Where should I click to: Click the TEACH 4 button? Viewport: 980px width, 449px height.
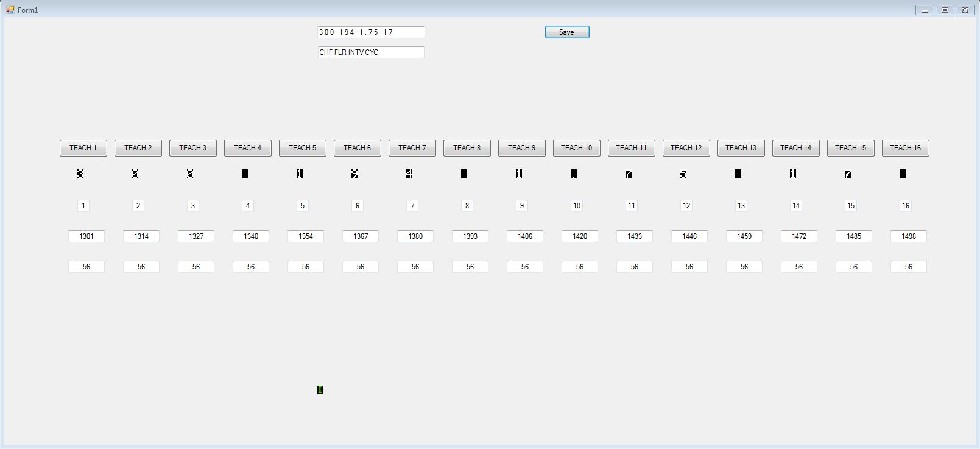click(248, 148)
